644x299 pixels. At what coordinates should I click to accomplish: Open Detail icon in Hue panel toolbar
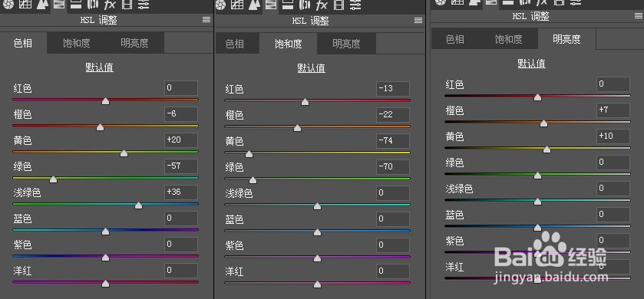point(42,5)
